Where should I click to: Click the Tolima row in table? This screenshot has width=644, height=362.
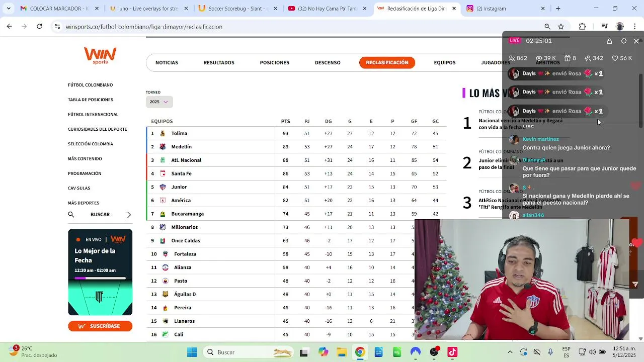click(x=296, y=133)
